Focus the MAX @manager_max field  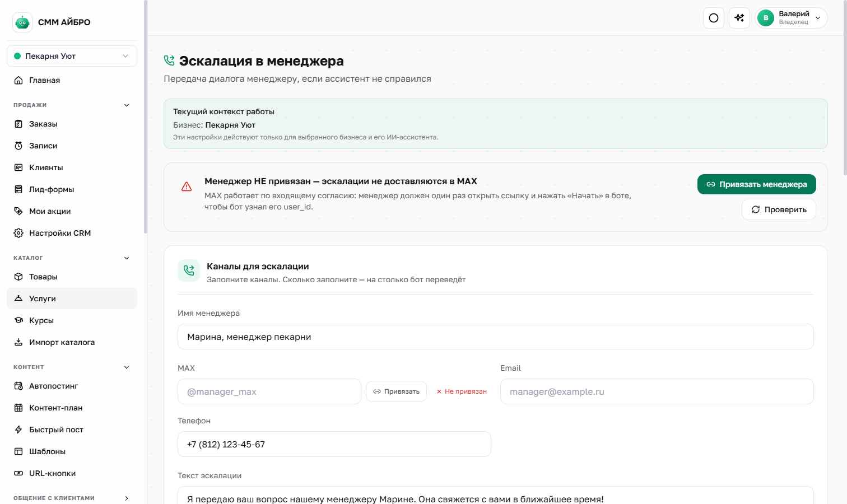pos(269,391)
